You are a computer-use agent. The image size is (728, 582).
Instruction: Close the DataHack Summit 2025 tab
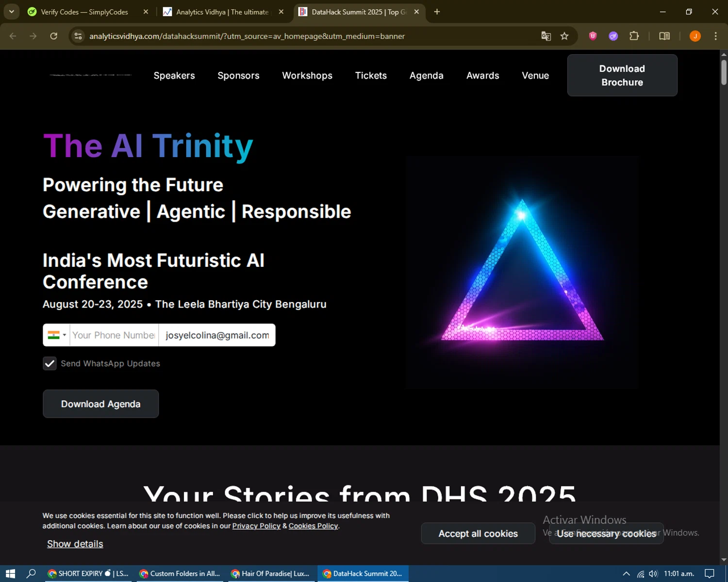(416, 12)
